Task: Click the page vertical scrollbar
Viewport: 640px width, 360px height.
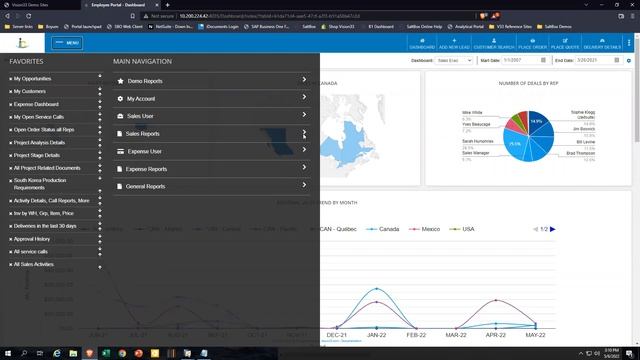Action: 637,90
